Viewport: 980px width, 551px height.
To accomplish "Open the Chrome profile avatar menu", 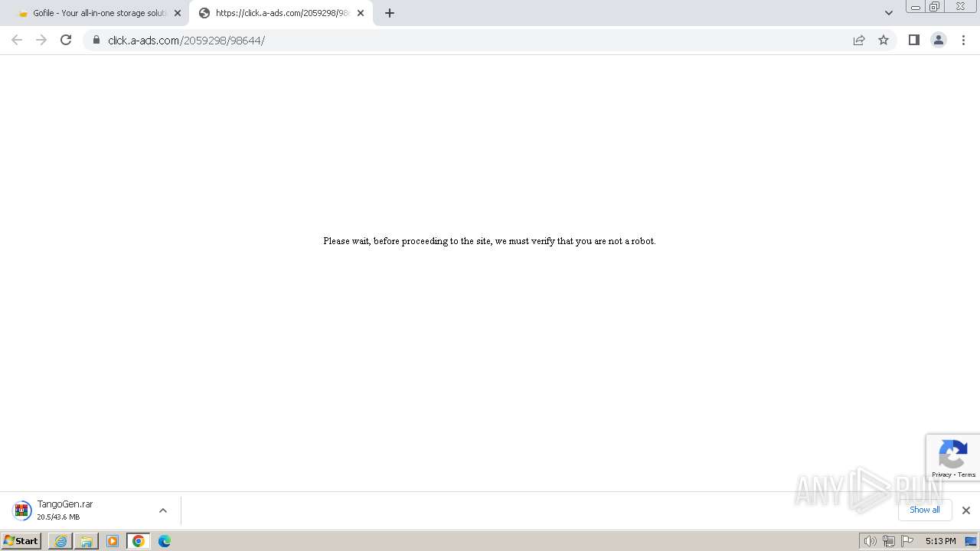I will click(x=939, y=40).
